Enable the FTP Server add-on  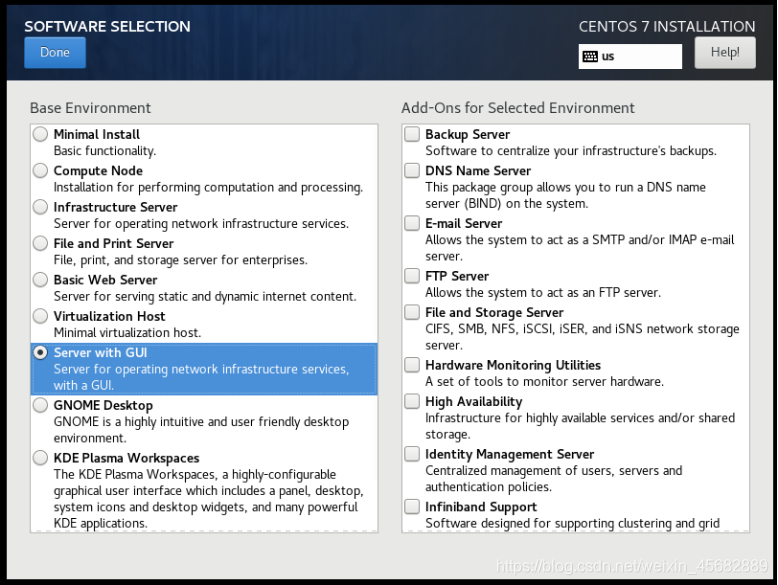tap(412, 275)
